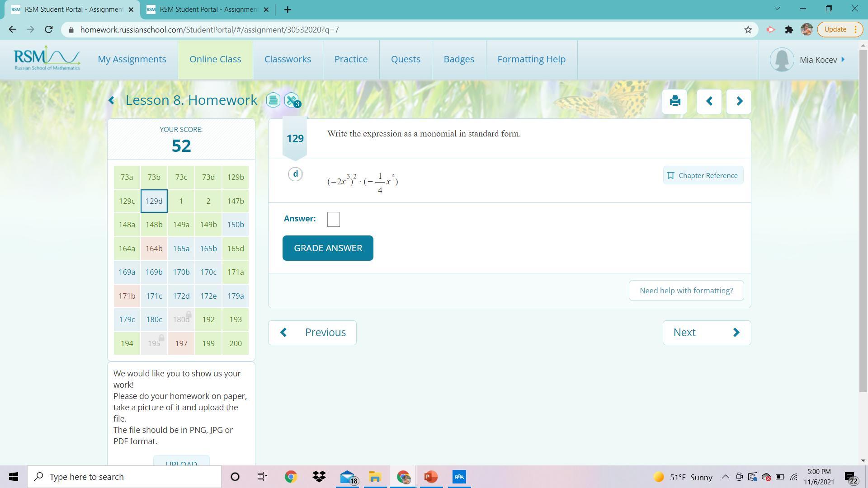Open the teal stack icon next to title
This screenshot has width=868, height=488.
[x=273, y=100]
